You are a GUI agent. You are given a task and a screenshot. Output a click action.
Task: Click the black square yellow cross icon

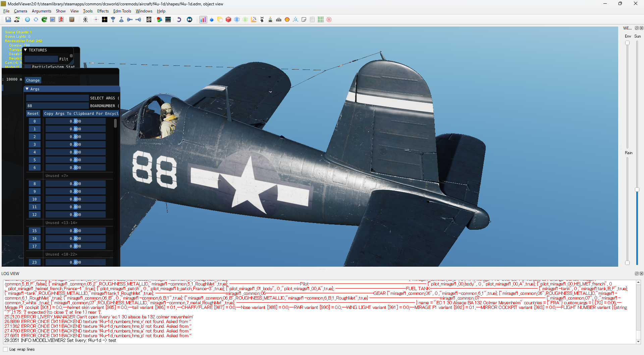(x=105, y=19)
